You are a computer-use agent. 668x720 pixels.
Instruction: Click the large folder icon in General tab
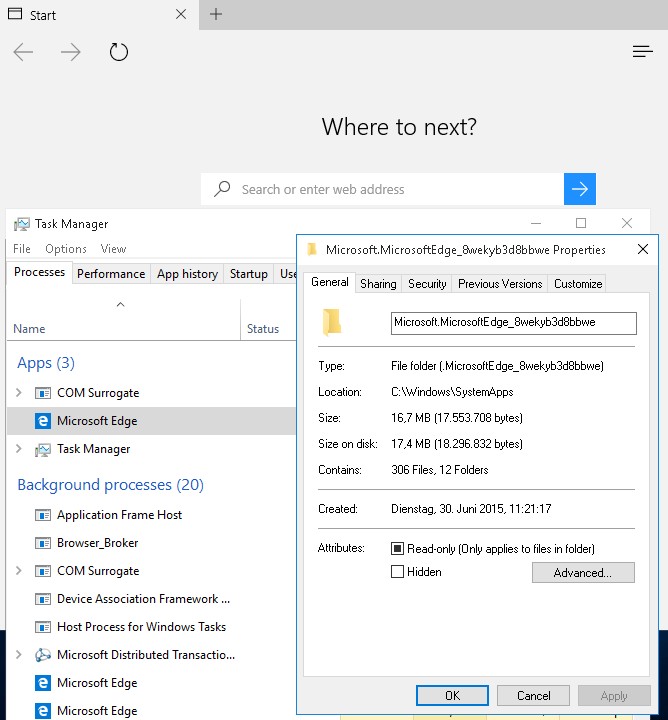[x=331, y=322]
